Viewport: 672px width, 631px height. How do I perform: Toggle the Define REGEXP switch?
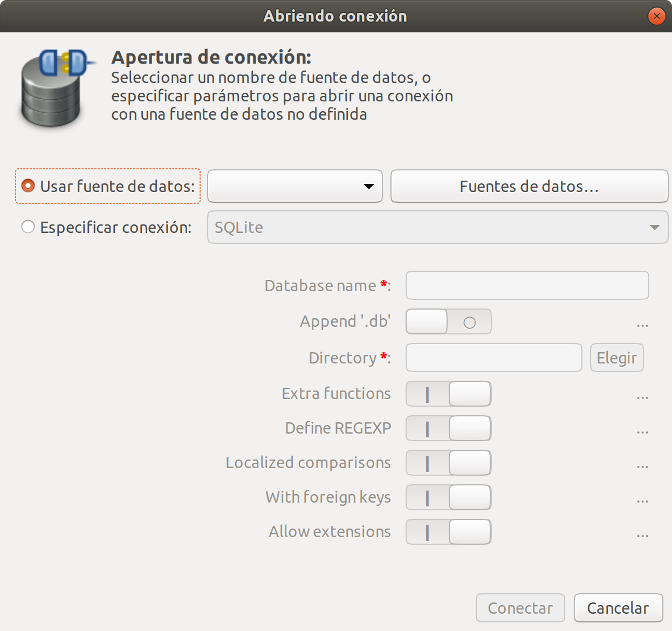coord(448,428)
